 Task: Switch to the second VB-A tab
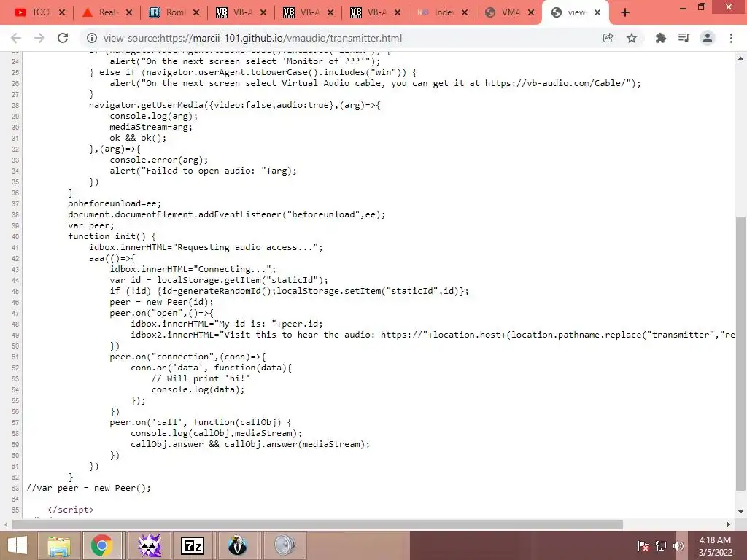[x=309, y=12]
